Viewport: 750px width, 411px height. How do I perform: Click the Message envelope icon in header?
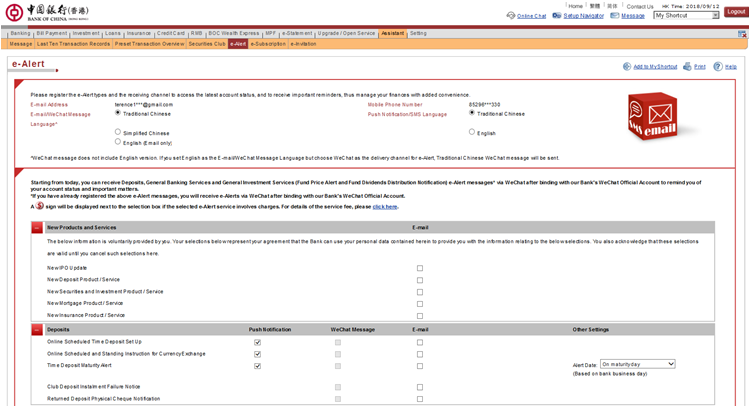615,15
